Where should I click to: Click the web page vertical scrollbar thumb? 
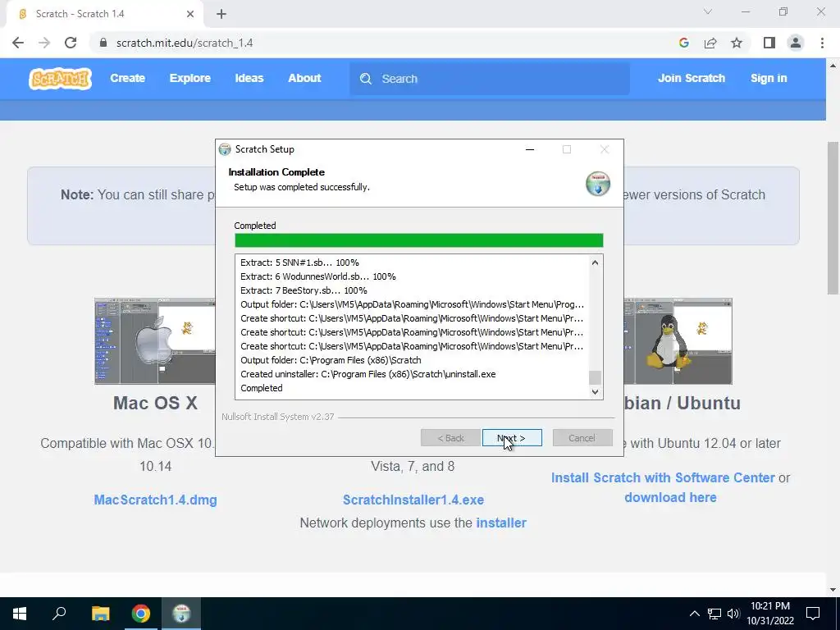833,218
